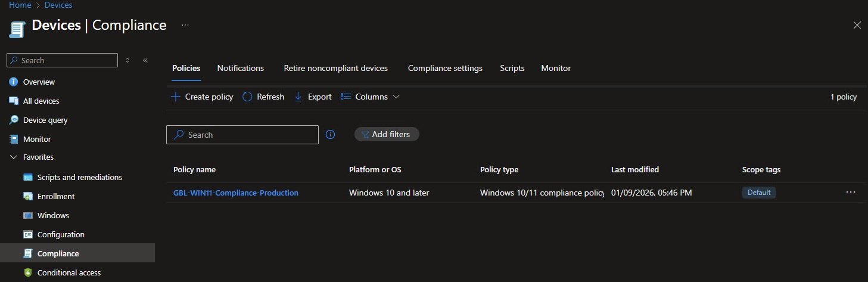Export the policy list
This screenshot has height=282, width=868.
point(313,97)
